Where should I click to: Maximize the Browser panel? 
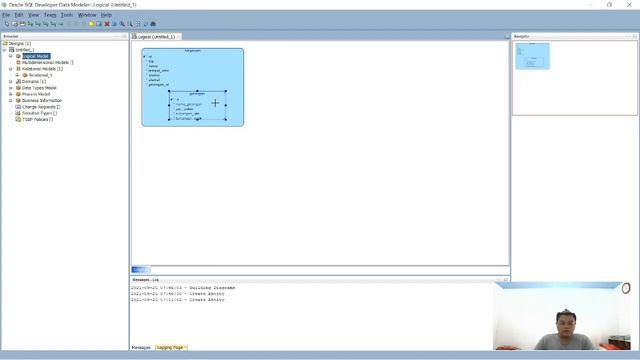pos(124,36)
